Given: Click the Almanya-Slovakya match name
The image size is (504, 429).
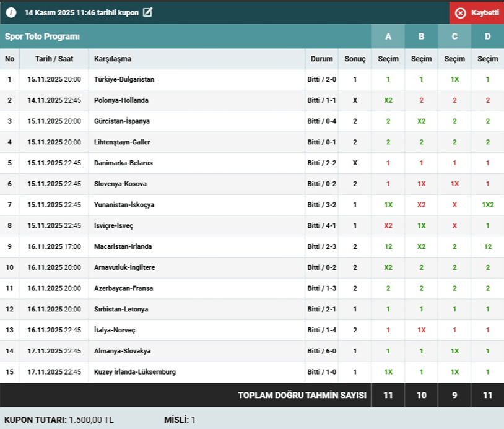Looking at the screenshot, I should coord(123,351).
